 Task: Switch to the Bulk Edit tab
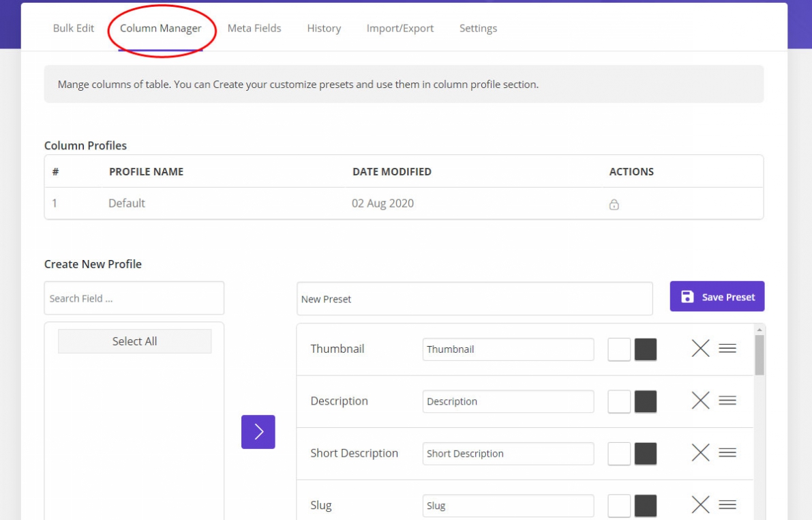point(73,28)
